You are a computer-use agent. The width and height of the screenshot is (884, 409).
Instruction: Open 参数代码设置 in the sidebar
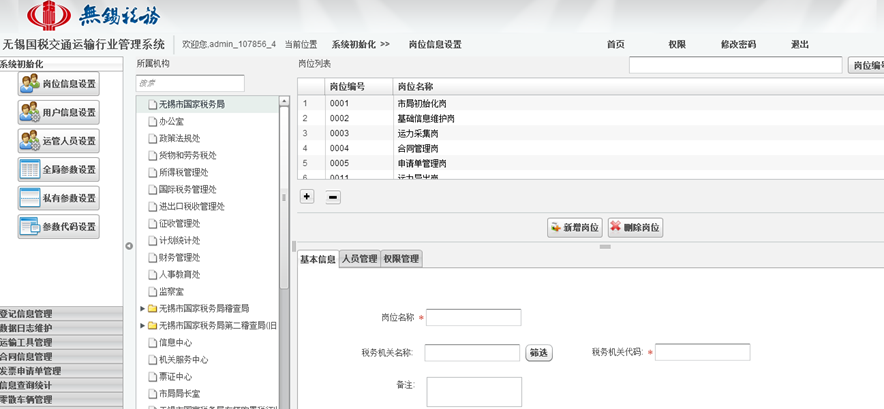coord(58,227)
